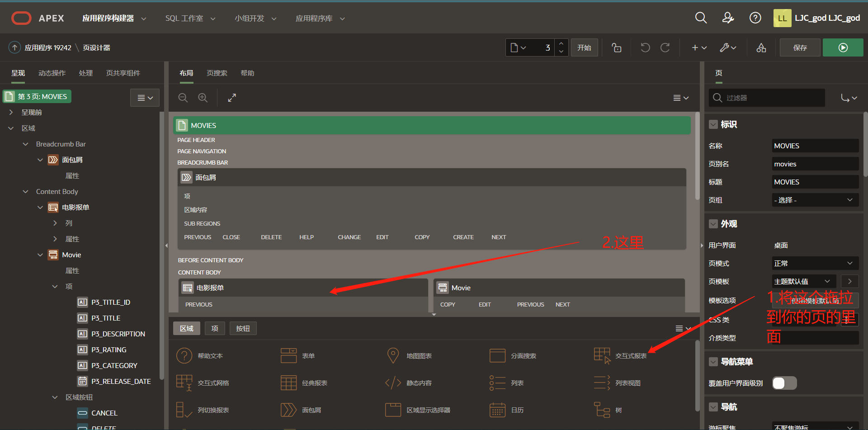Select the 帮助文本 region type icon
The height and width of the screenshot is (430, 868).
[184, 356]
